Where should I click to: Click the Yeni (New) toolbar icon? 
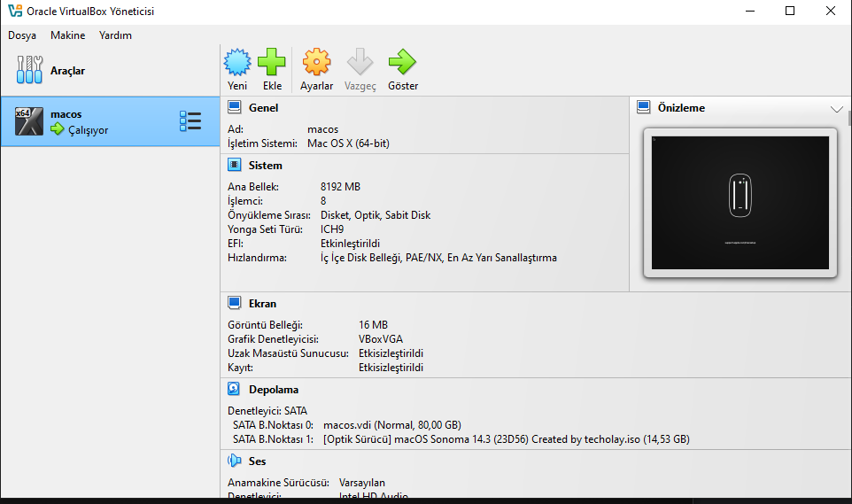[237, 62]
